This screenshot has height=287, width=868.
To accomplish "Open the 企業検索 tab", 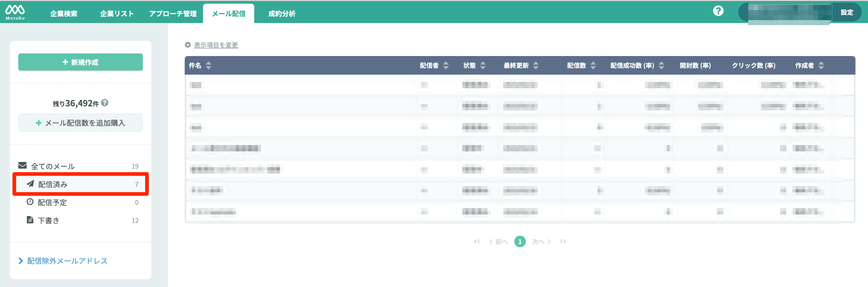I will click(64, 14).
